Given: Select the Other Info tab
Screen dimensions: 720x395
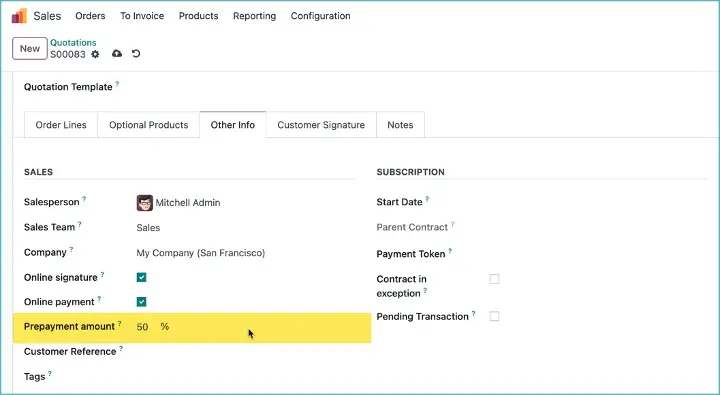Looking at the screenshot, I should point(233,125).
